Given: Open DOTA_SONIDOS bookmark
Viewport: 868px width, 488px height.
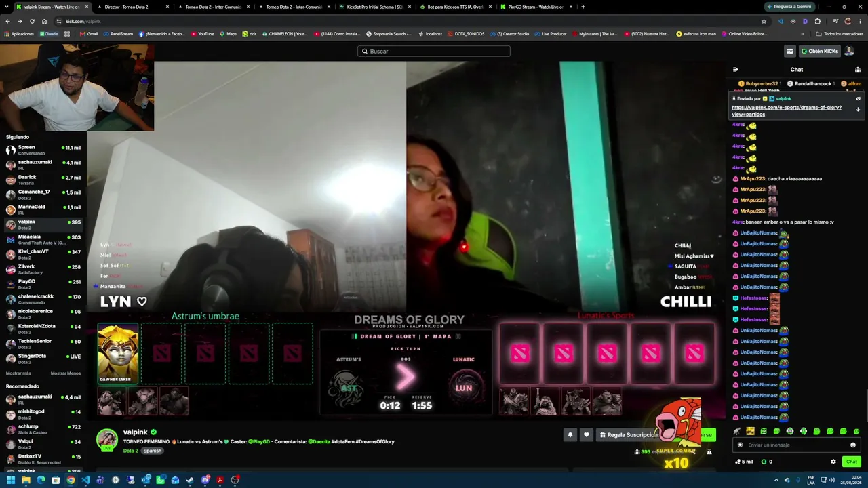Looking at the screenshot, I should [466, 33].
